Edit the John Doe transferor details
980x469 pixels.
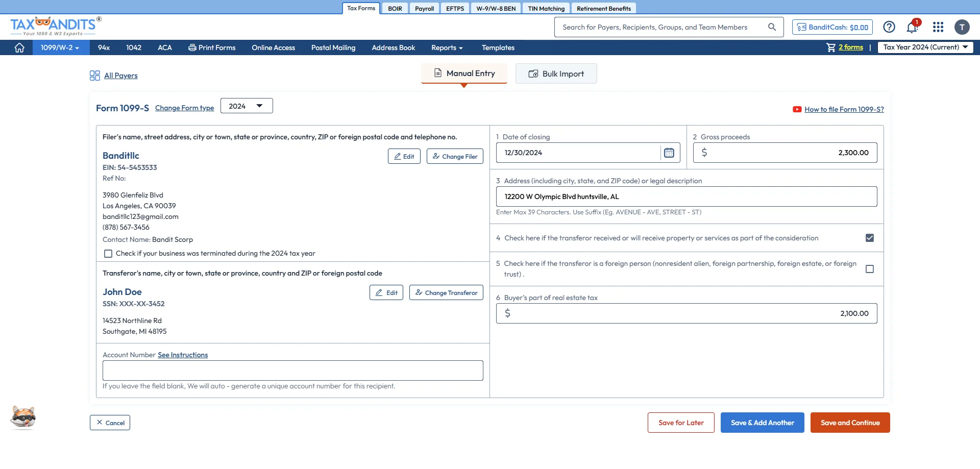coord(386,292)
